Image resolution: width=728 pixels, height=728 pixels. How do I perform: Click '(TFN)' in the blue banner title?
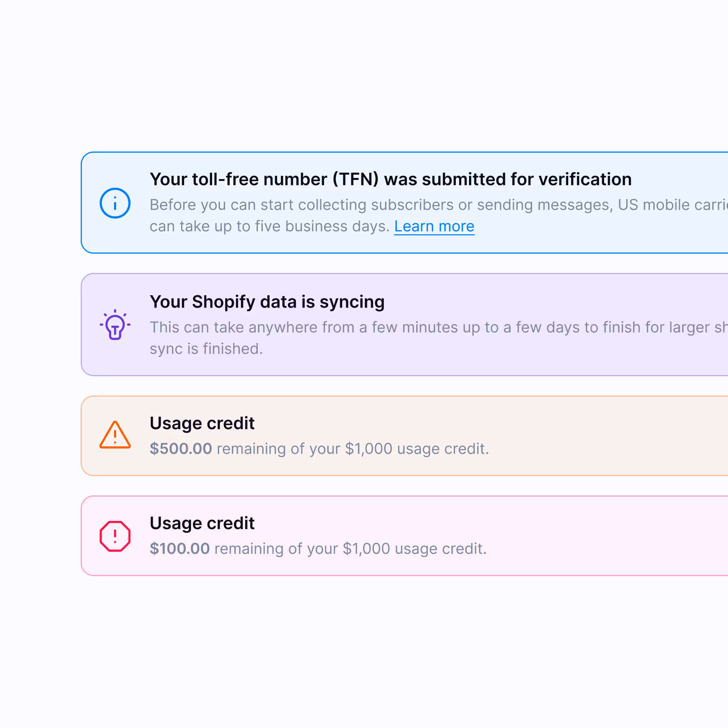356,180
